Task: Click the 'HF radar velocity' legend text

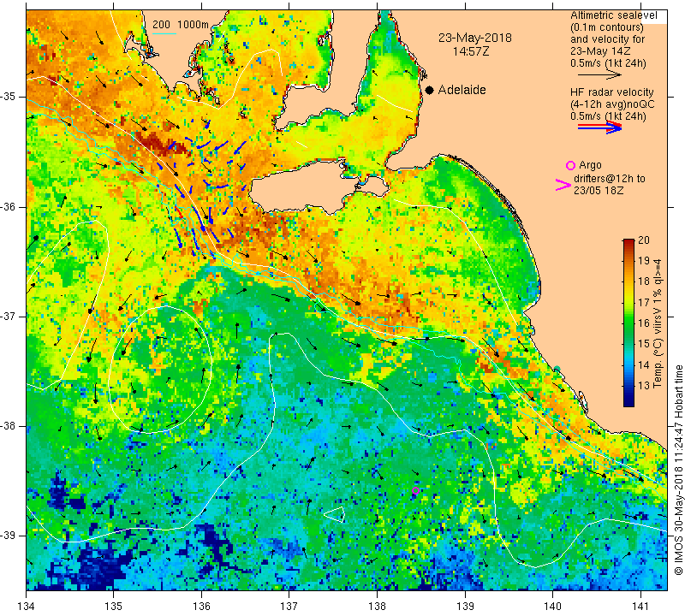Action: [x=611, y=92]
